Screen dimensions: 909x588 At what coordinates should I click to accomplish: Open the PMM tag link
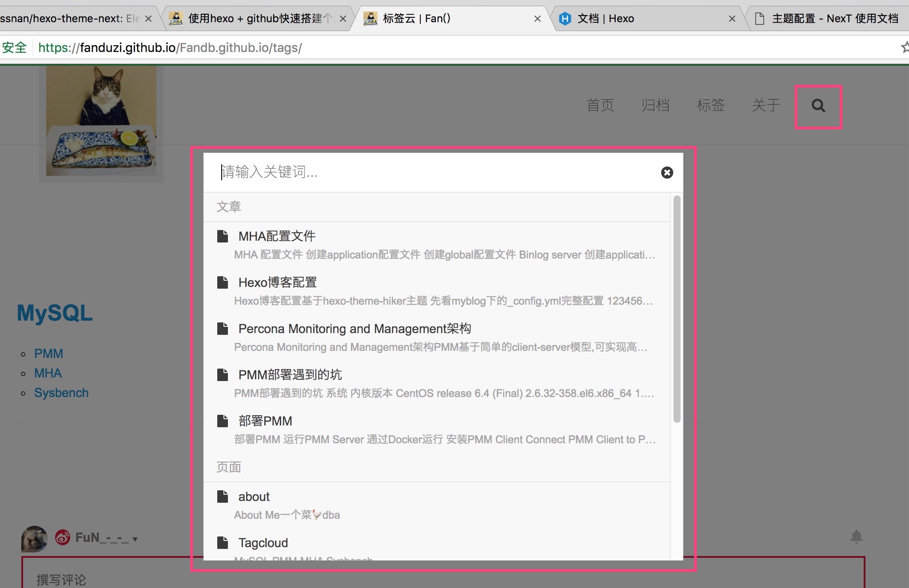[x=48, y=354]
